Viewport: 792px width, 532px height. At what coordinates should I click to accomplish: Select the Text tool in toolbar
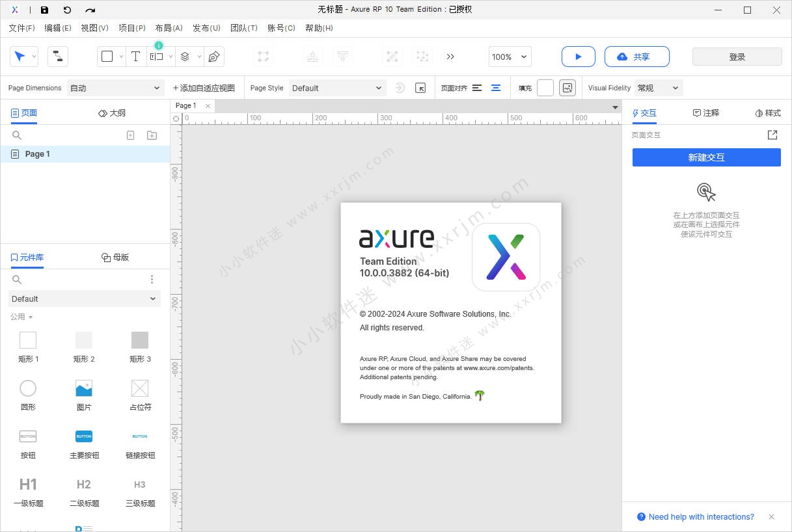[135, 57]
